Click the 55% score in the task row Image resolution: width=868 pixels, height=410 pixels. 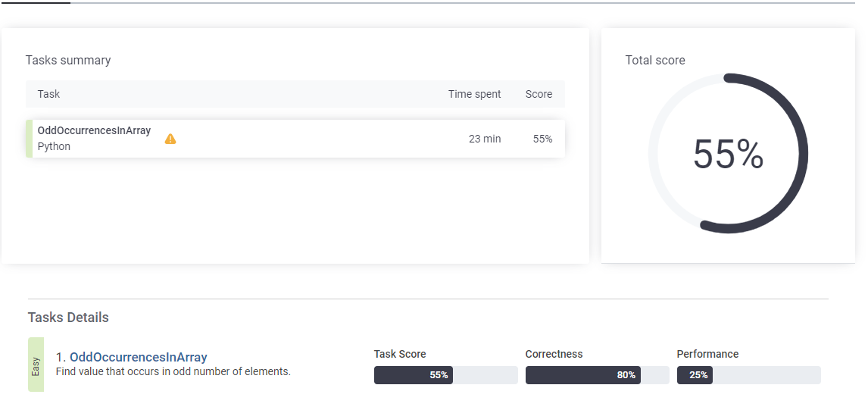(x=542, y=139)
